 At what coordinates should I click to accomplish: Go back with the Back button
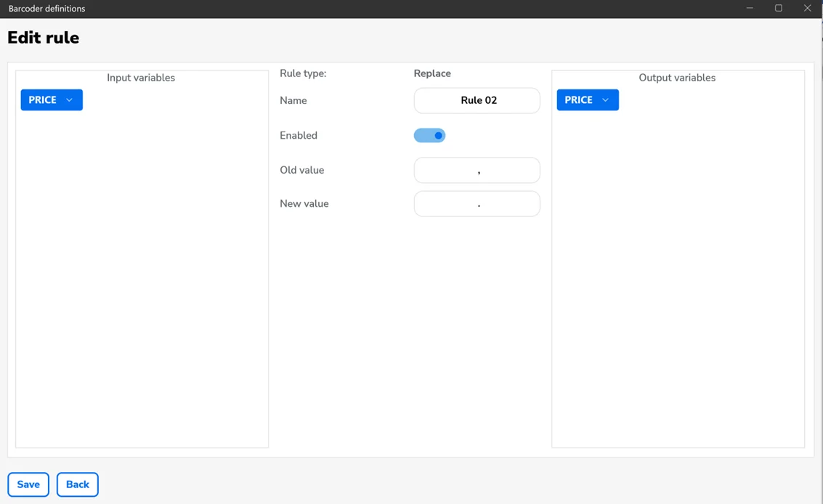[78, 484]
